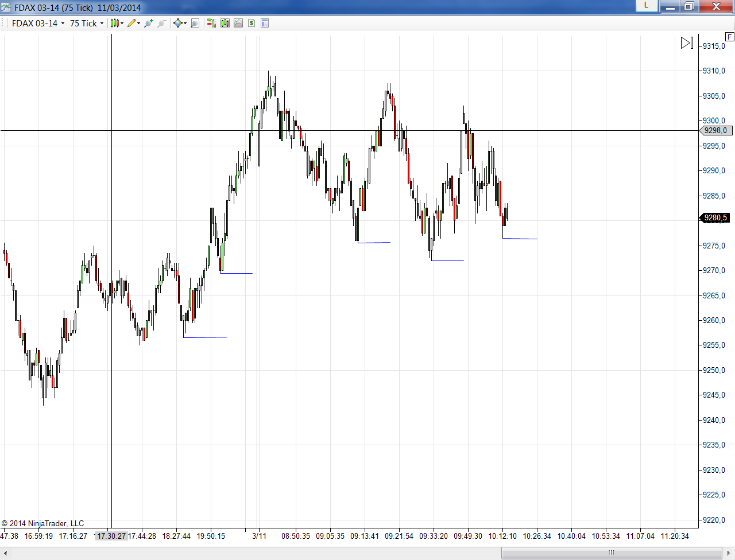Click the 10:40:04 time axis label
This screenshot has width=735, height=560.
(x=571, y=536)
